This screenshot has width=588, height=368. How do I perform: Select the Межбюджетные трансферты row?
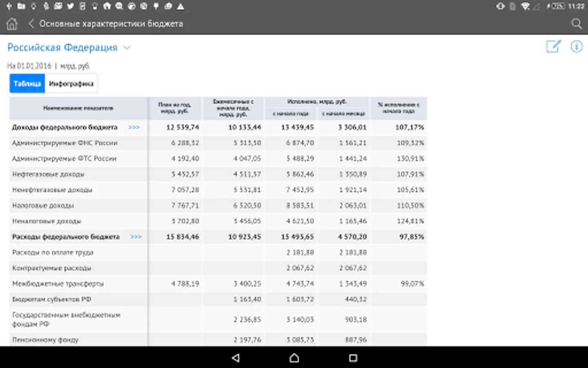(218, 283)
